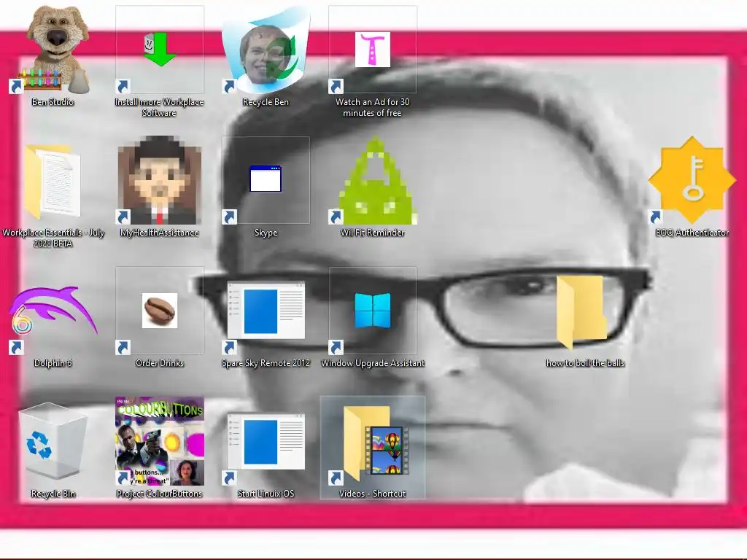This screenshot has height=560, width=747.
Task: Select the Order Drinks coffee bean icon
Action: point(160,311)
